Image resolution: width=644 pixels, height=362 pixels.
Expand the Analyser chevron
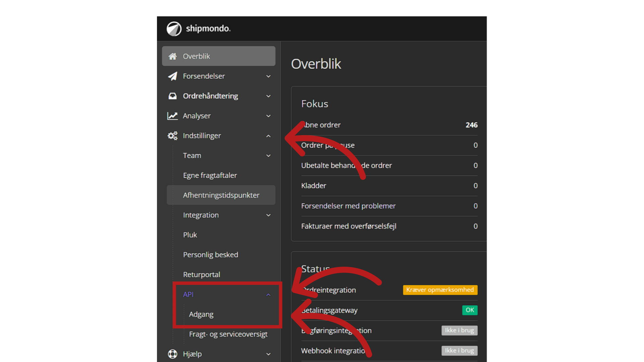(268, 116)
